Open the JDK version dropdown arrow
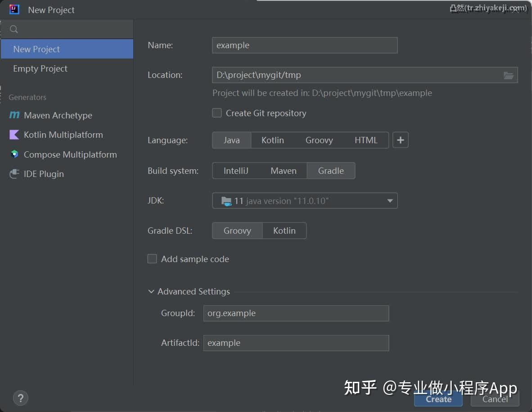 (x=390, y=201)
